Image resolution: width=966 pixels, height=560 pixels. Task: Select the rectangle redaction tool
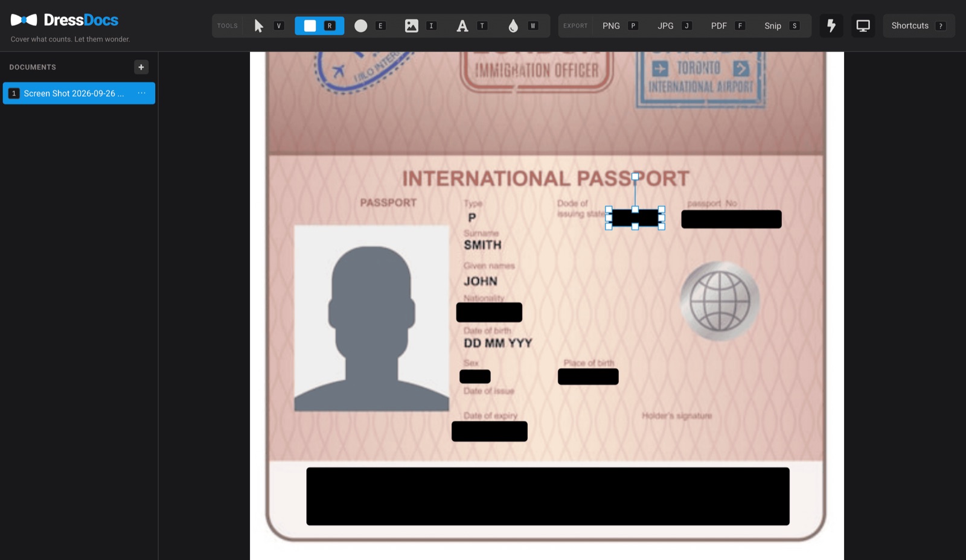click(x=319, y=26)
